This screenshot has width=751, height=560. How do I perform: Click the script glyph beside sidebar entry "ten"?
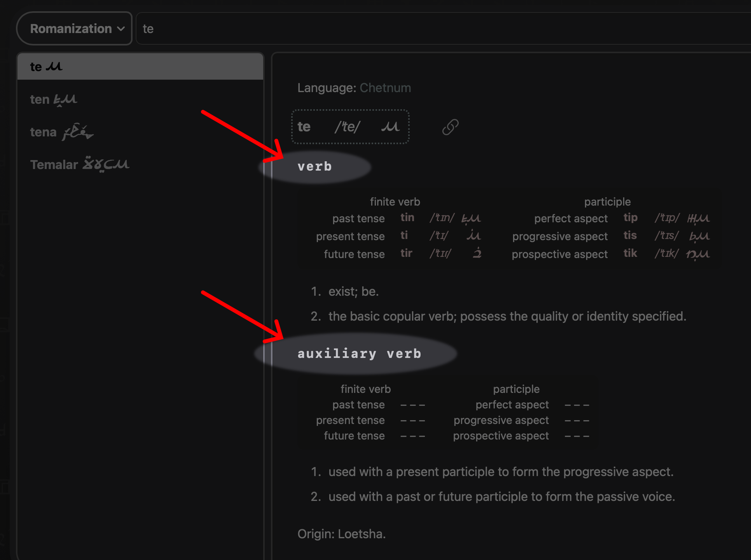tap(66, 99)
